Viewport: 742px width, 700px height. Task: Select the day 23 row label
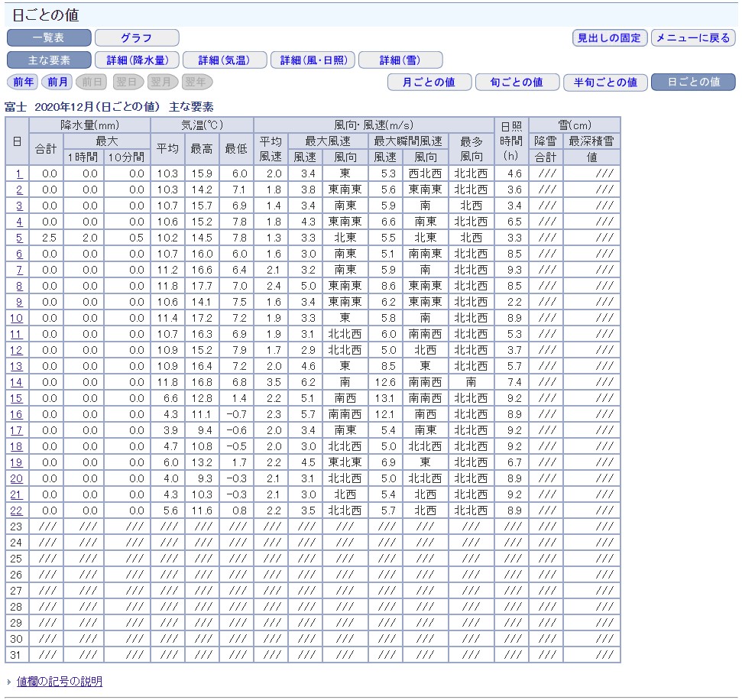pyautogui.click(x=17, y=527)
